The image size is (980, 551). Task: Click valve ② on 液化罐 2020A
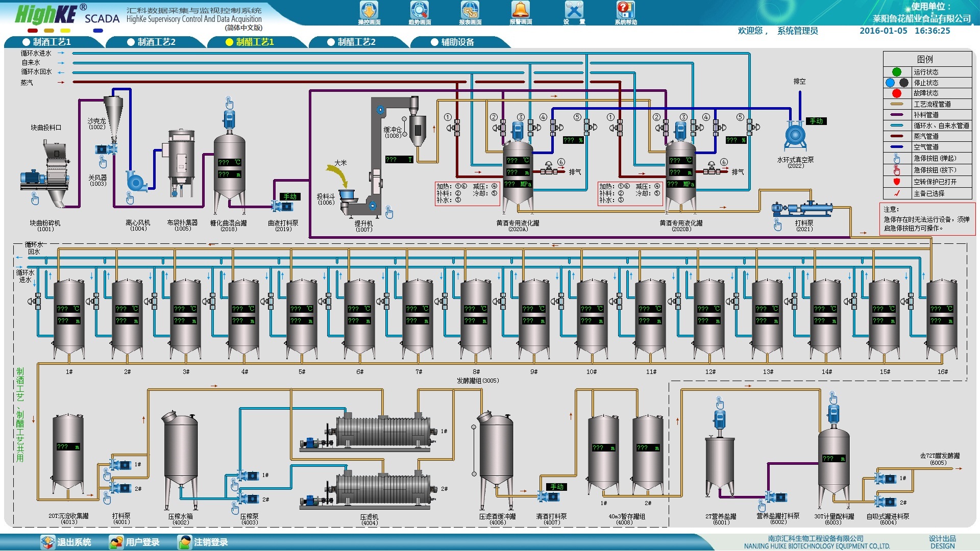click(x=499, y=127)
